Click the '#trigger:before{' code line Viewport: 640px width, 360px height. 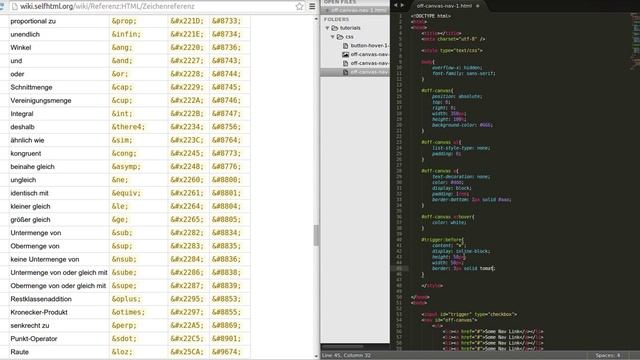[442, 240]
